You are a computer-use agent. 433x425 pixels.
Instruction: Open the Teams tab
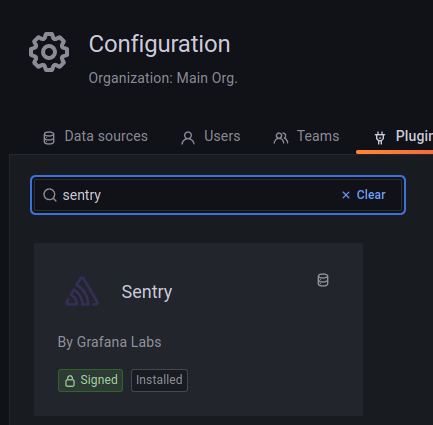306,137
